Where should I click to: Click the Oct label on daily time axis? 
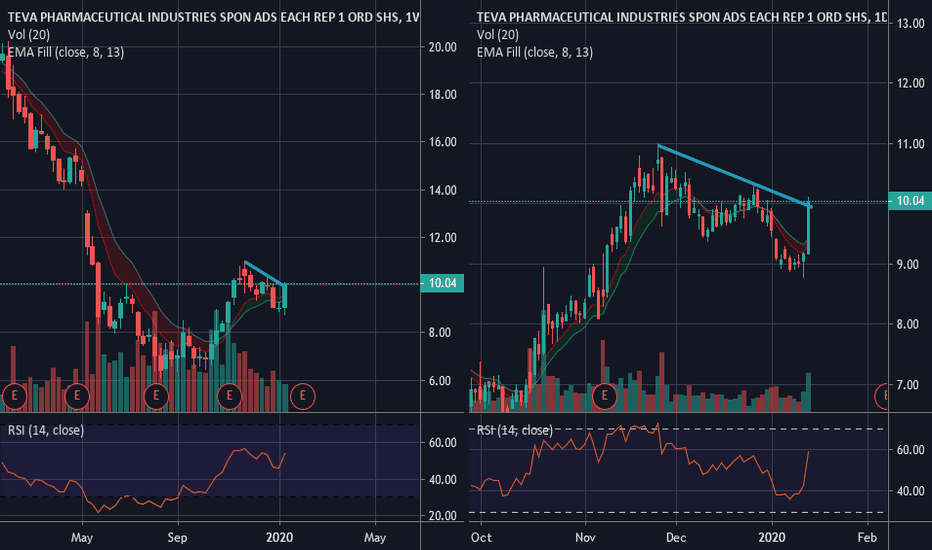coord(481,538)
